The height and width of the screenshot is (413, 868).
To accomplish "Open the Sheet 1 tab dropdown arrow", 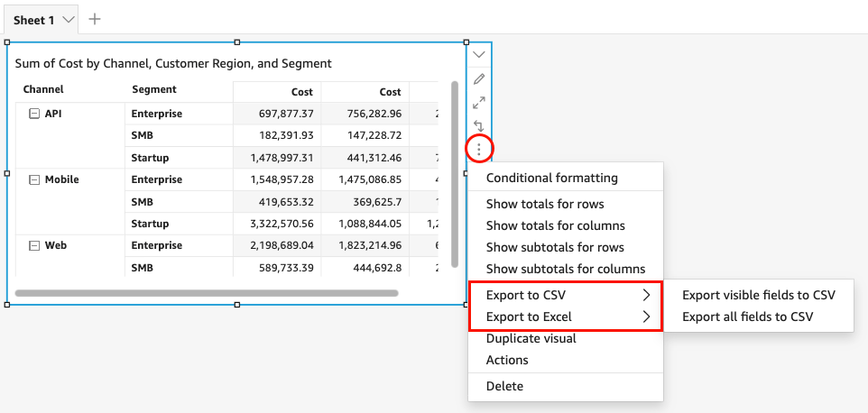I will pyautogui.click(x=68, y=19).
